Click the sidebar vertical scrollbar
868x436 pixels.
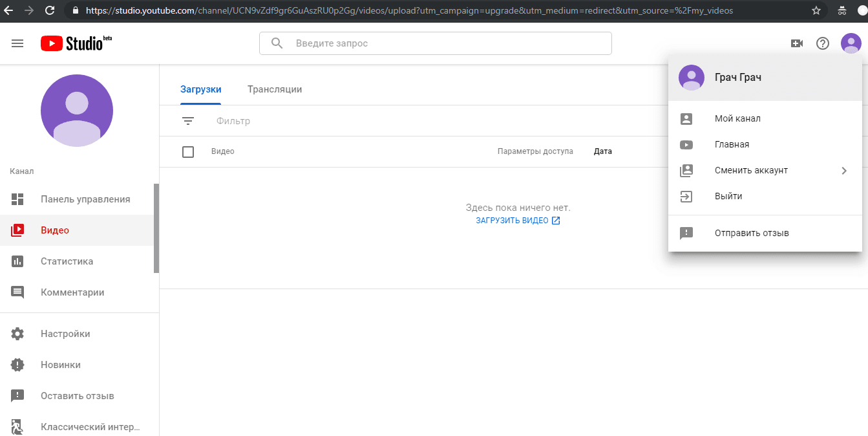[x=156, y=228]
